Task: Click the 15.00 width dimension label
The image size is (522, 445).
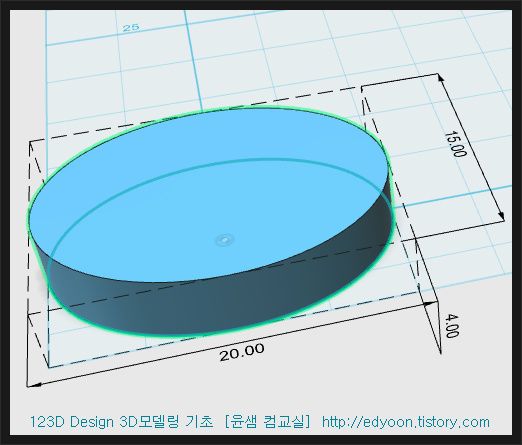Action: click(x=456, y=144)
